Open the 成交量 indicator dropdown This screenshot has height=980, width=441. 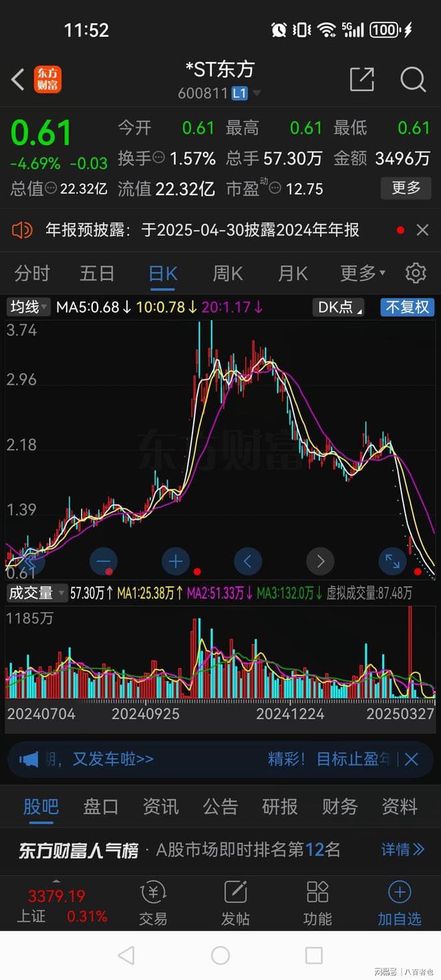coord(37,593)
